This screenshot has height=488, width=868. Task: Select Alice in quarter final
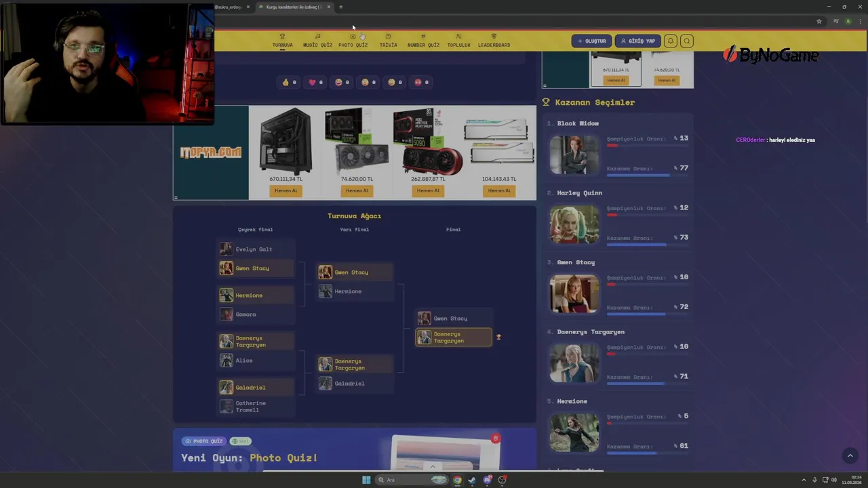tap(256, 361)
